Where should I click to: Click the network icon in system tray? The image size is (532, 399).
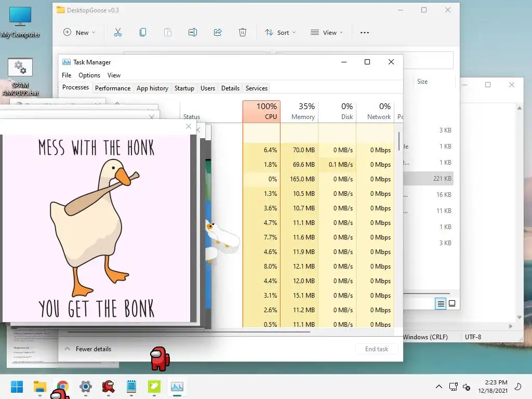[453, 387]
